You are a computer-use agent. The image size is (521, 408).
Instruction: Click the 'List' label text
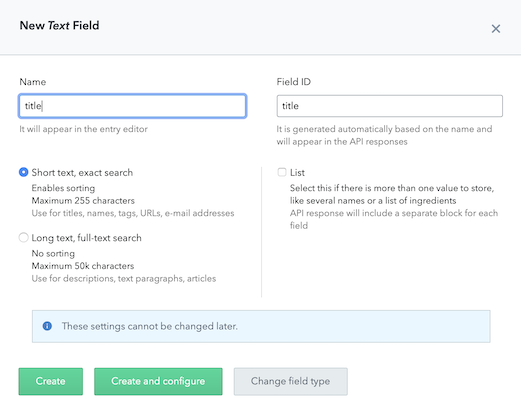click(x=297, y=173)
